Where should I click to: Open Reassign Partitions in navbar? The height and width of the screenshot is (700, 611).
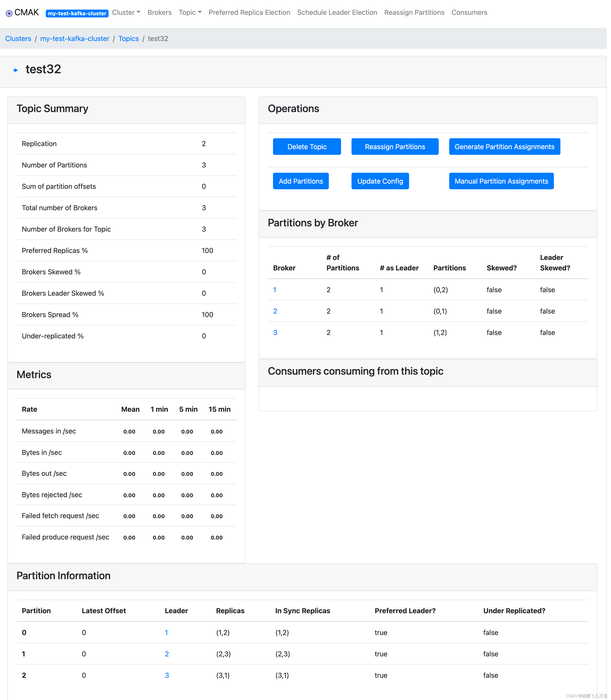pos(414,13)
